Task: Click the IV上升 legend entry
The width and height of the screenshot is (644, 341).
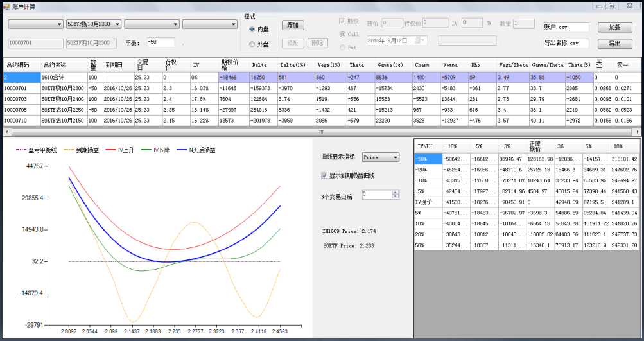Action: 119,150
